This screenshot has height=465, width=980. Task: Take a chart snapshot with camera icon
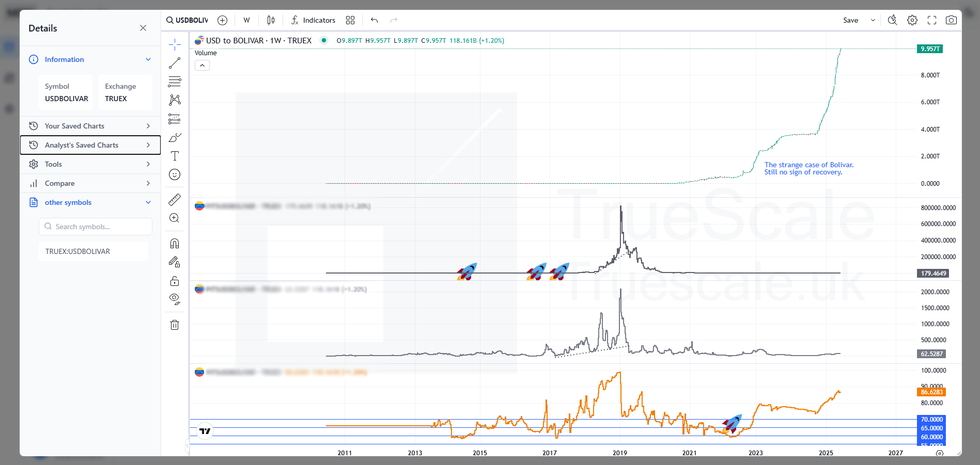(951, 20)
